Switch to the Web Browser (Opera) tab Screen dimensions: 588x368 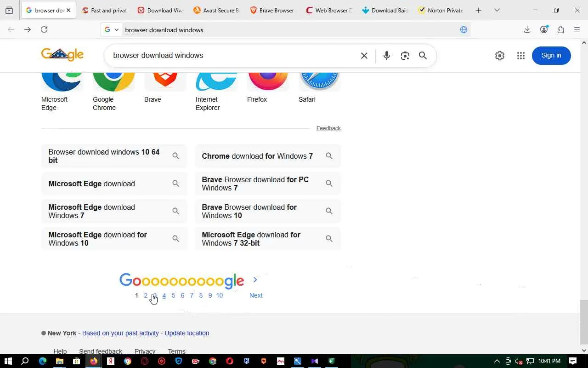coord(328,10)
